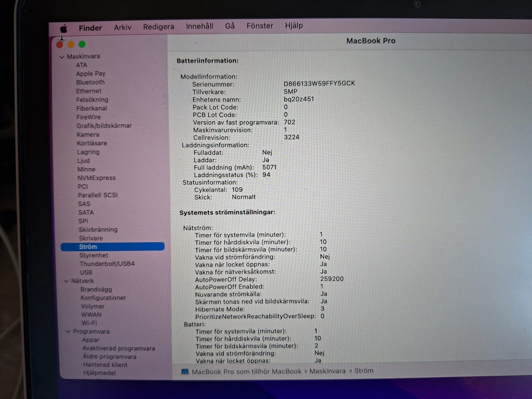Open the Finder menu

pyautogui.click(x=90, y=28)
